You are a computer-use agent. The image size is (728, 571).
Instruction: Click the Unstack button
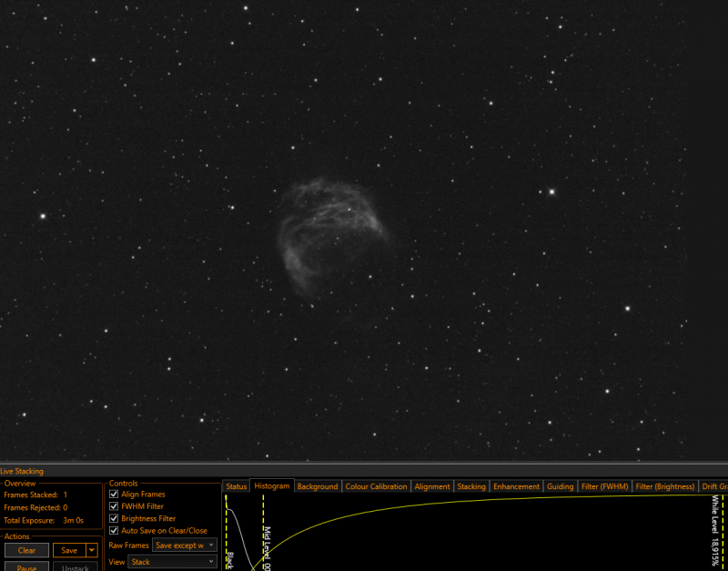pos(76,566)
